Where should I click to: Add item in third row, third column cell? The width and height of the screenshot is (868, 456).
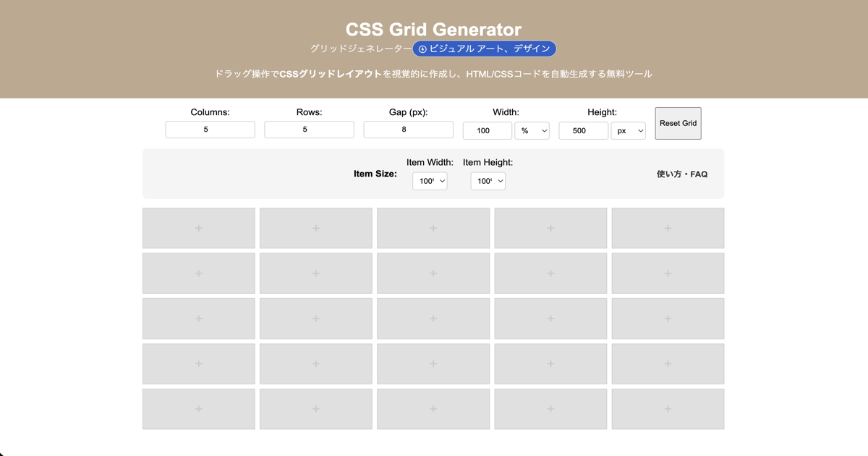pyautogui.click(x=433, y=318)
